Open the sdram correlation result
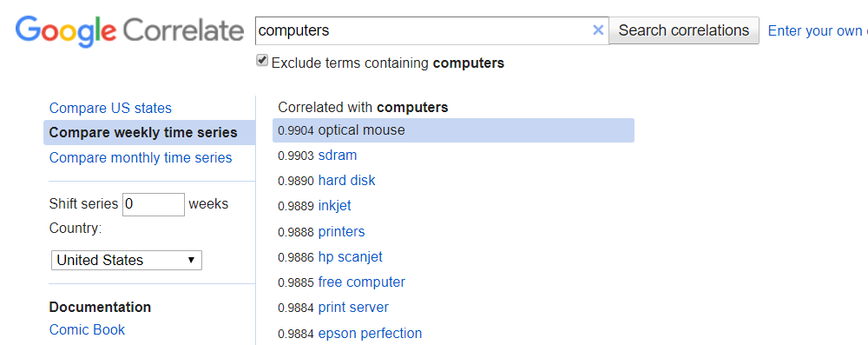The image size is (868, 345). tap(338, 156)
